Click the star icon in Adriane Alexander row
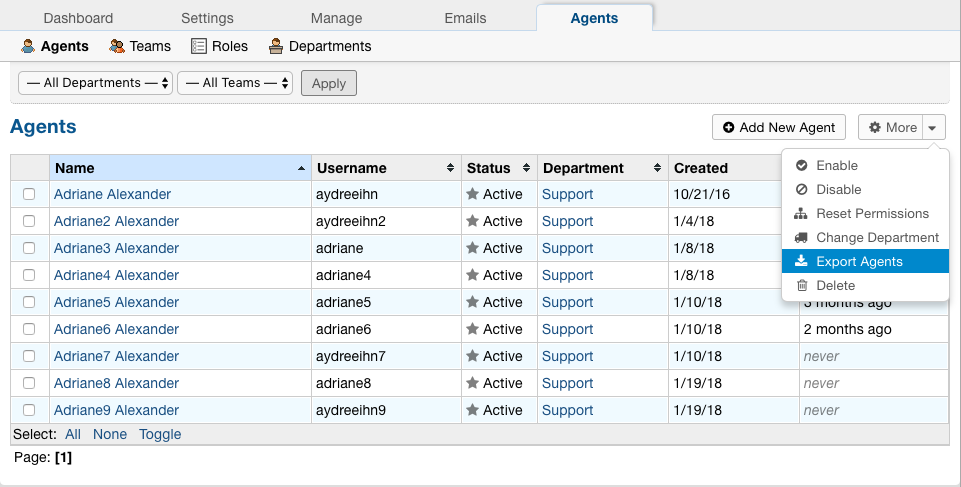This screenshot has width=961, height=487. 472,194
